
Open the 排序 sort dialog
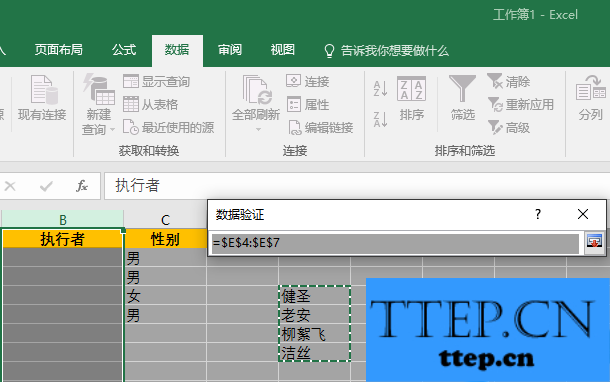click(411, 98)
